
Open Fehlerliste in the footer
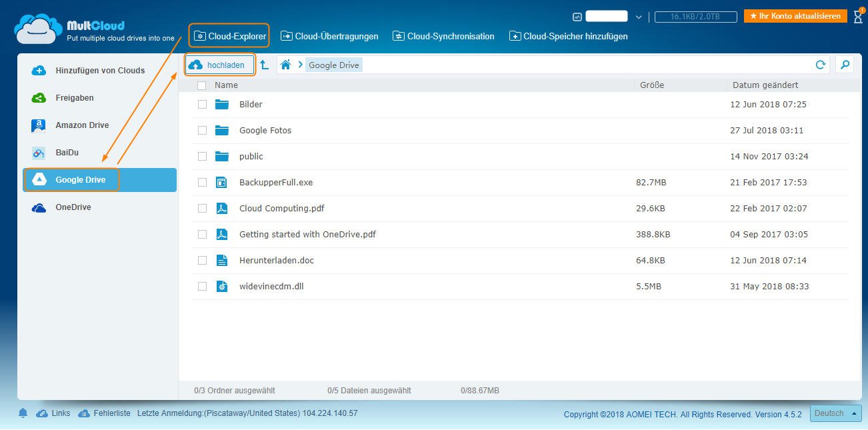[x=105, y=413]
